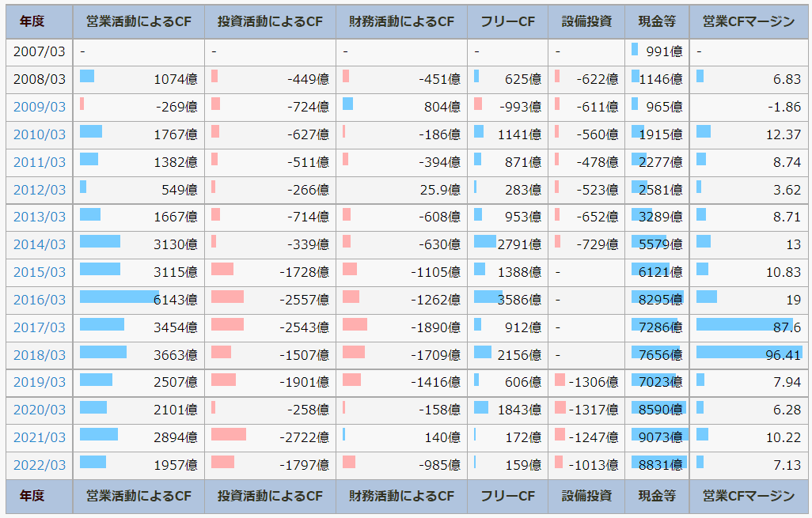Select the -622億 capex value
The width and height of the screenshot is (812, 518).
598,79
